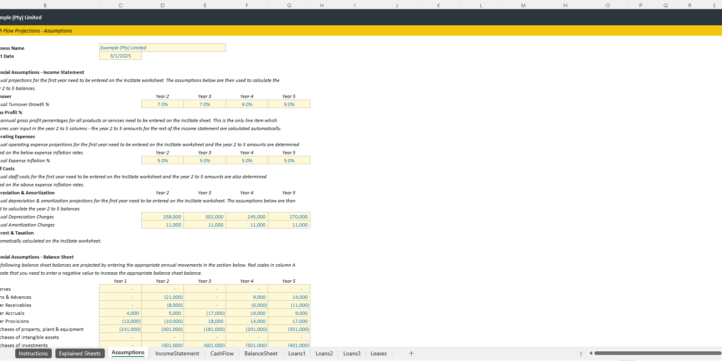Select Other Accruals Year 4 cell 19,000
This screenshot has height=361, width=722.
tap(247, 313)
